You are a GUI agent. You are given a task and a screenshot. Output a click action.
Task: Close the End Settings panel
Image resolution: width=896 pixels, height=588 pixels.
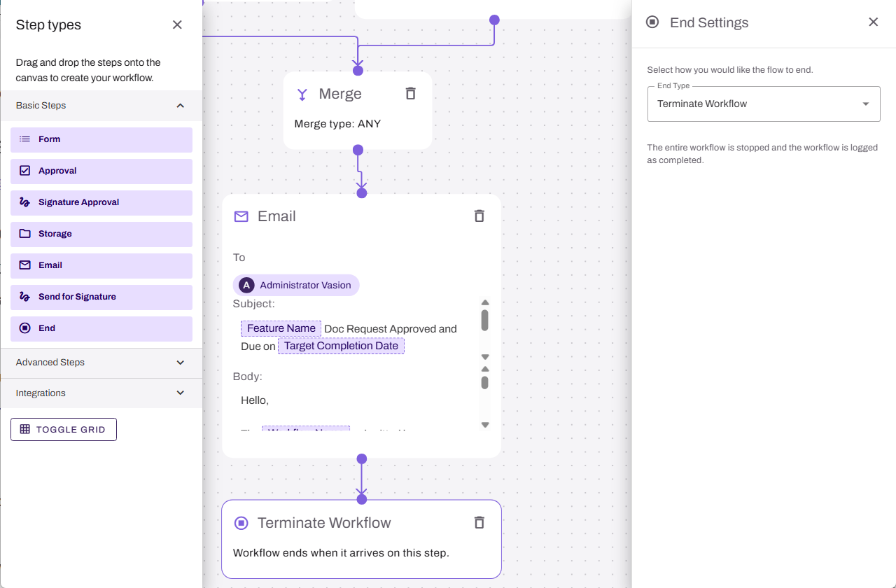click(873, 22)
